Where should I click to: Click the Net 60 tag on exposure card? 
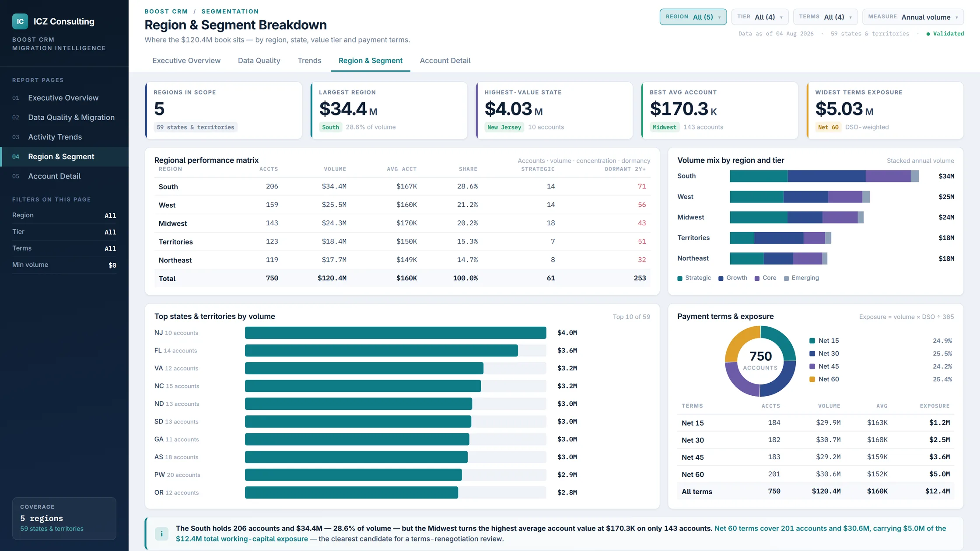828,127
